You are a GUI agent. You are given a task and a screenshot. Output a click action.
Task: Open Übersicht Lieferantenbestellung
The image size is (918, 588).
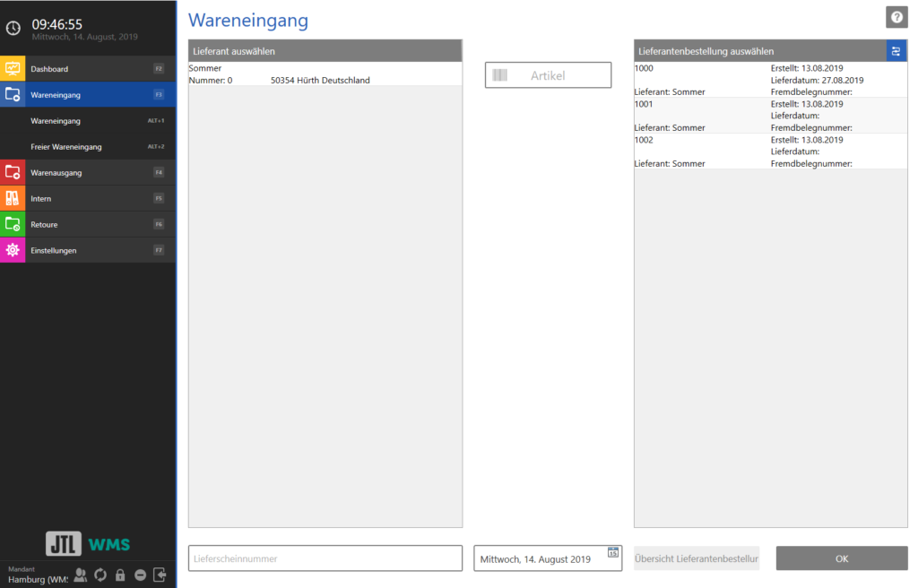point(696,558)
